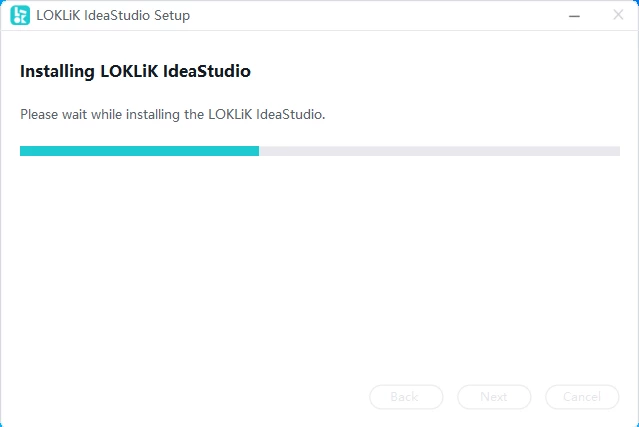Viewport: 639px width, 427px height.
Task: Click the grayed-out Back button
Action: [x=406, y=397]
